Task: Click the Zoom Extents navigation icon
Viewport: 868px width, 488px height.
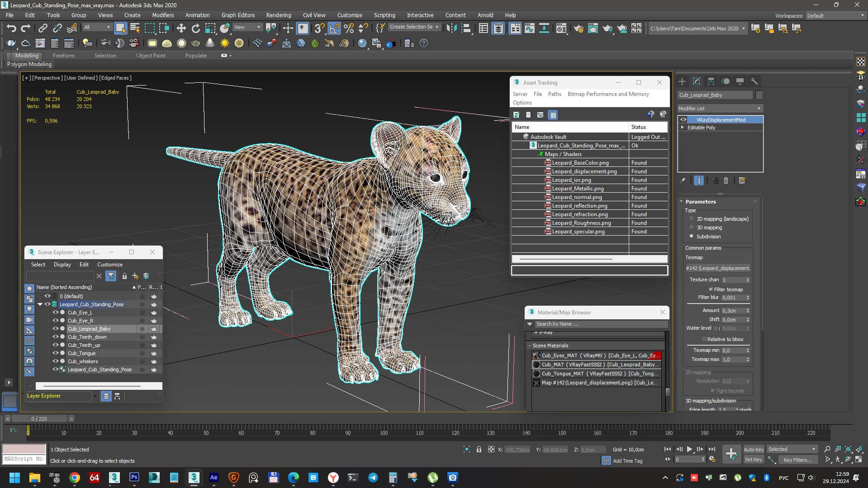Action: (x=849, y=449)
